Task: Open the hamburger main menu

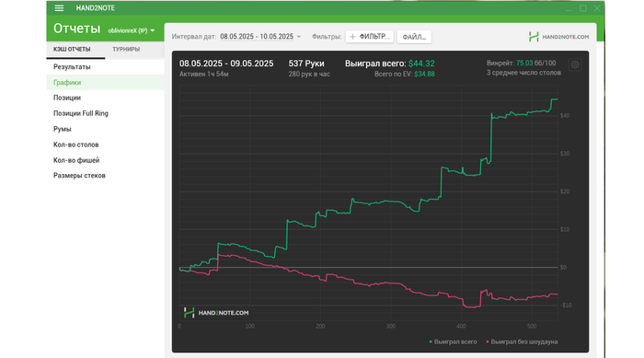Action: 59,8
